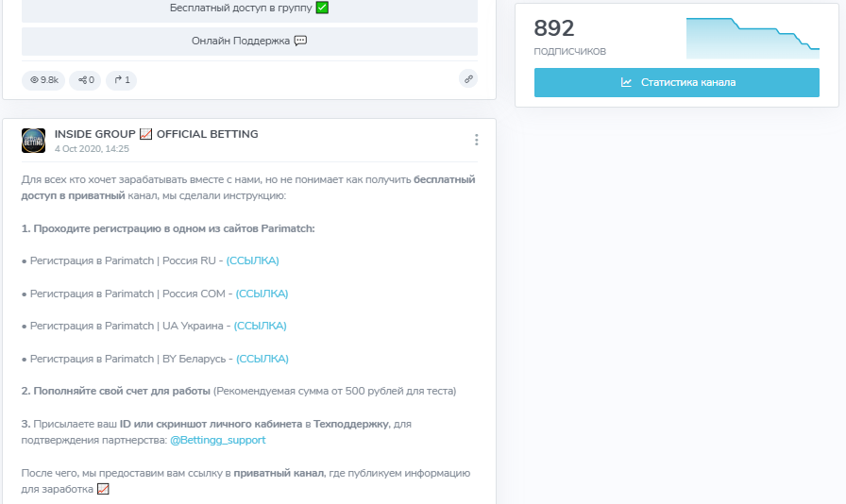Open the Parimatch Россия COM ССЫЛКА link
Image resolution: width=846 pixels, height=504 pixels.
[262, 294]
